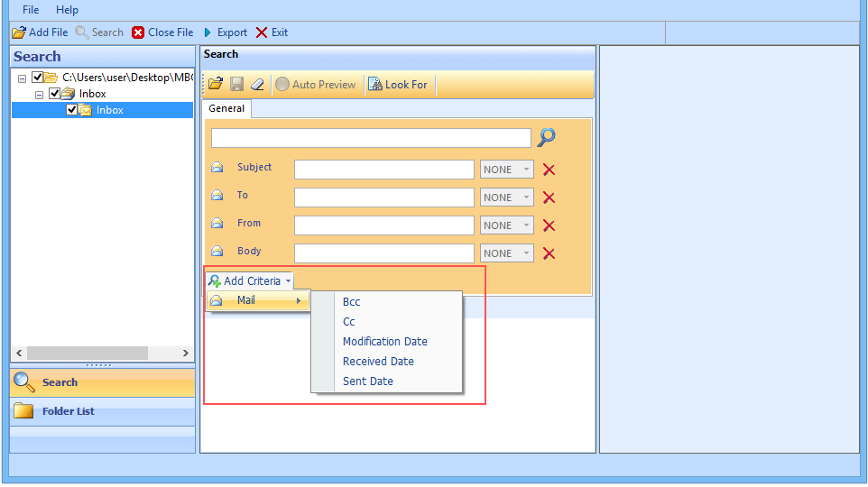Toggle the parent Inbox node checkbox
Viewport: 868px width, 487px height.
(54, 94)
